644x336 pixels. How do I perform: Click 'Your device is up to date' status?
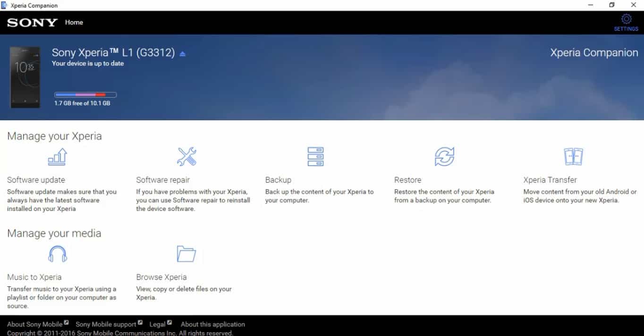coord(88,63)
